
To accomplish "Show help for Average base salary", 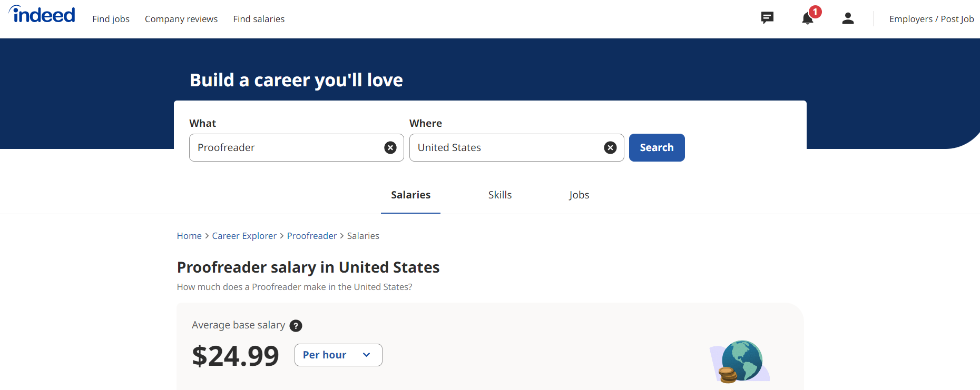I will 296,326.
